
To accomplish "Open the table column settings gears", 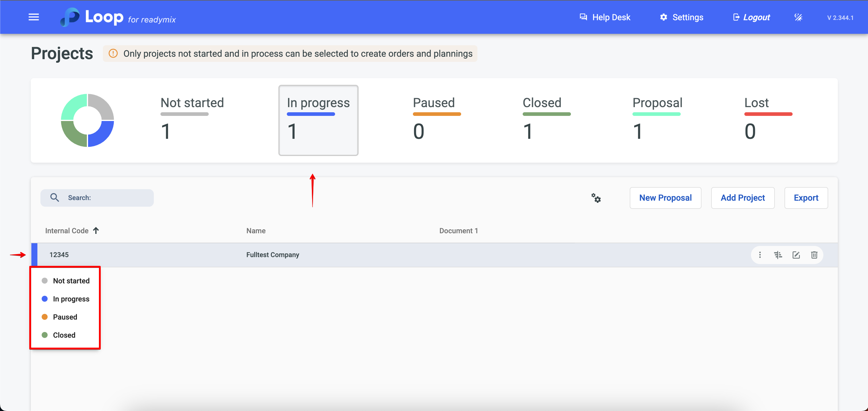I will 596,198.
